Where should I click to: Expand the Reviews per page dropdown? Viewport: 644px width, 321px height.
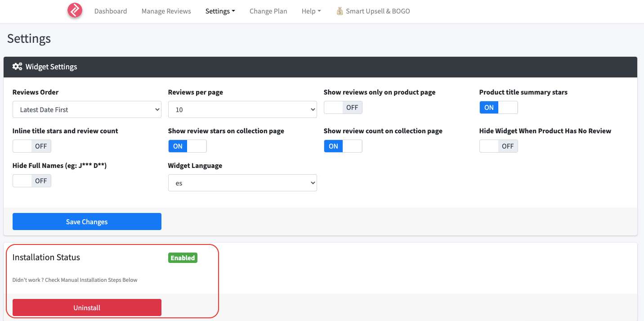tap(242, 109)
